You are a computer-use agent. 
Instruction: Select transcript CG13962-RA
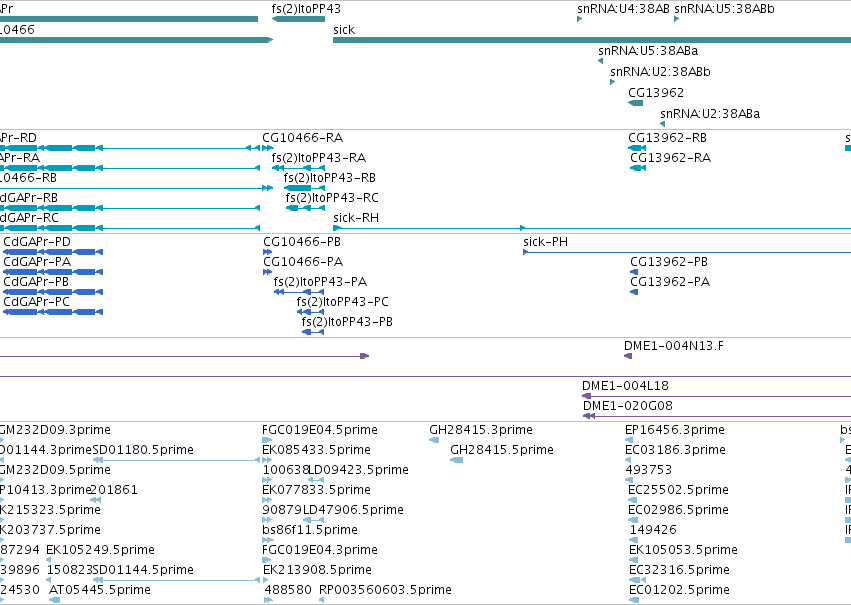[x=670, y=158]
